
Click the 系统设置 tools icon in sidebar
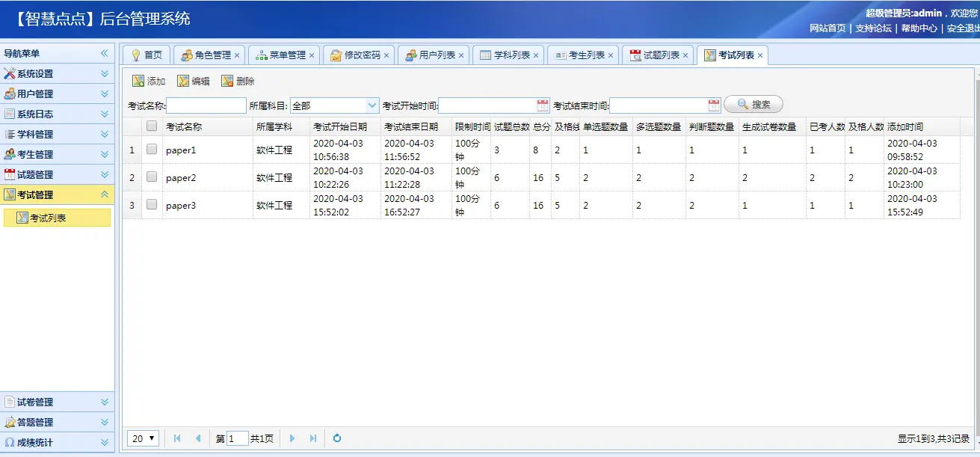pos(10,74)
